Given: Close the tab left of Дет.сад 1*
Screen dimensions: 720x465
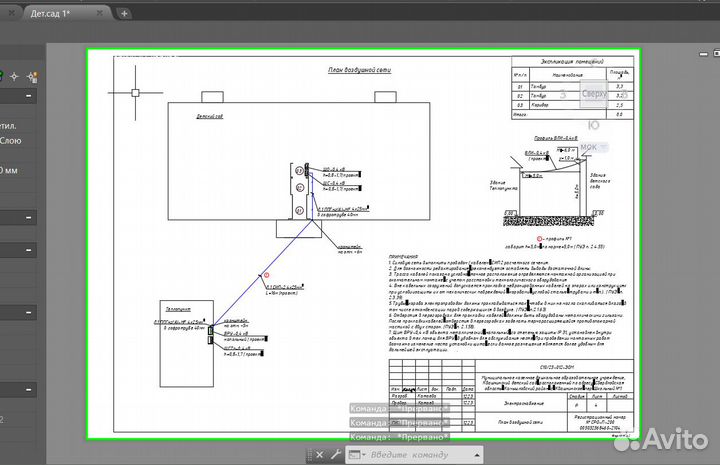Looking at the screenshot, I should tap(10, 13).
